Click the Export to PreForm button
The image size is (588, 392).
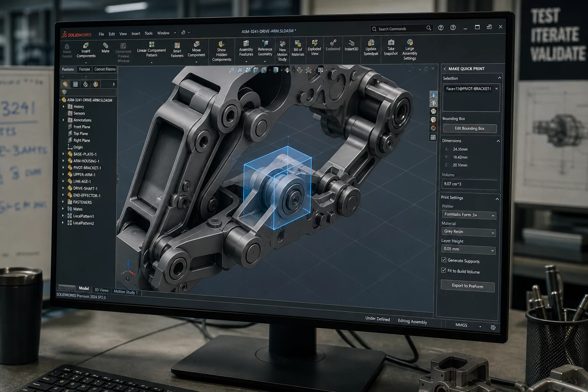pos(467,286)
